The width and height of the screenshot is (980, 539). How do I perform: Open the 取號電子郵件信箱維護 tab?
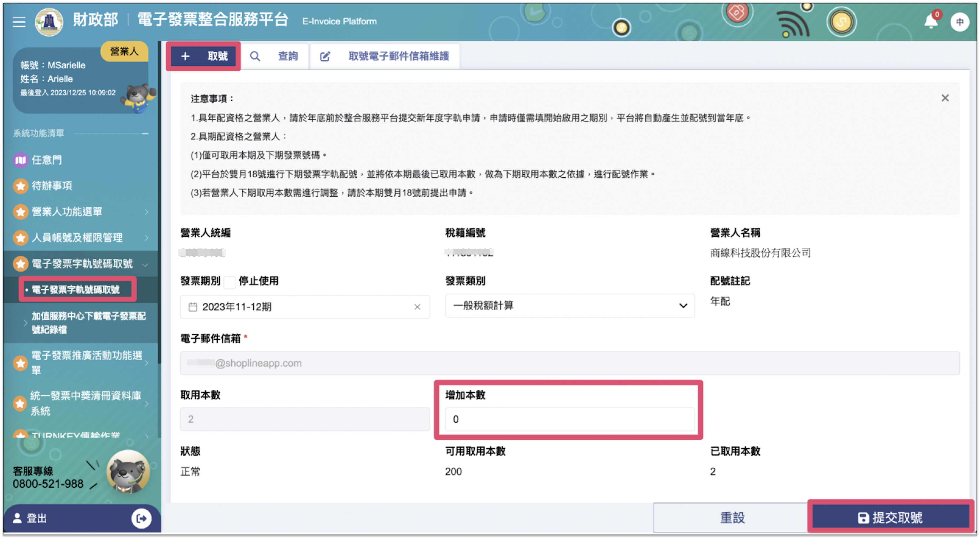(385, 56)
